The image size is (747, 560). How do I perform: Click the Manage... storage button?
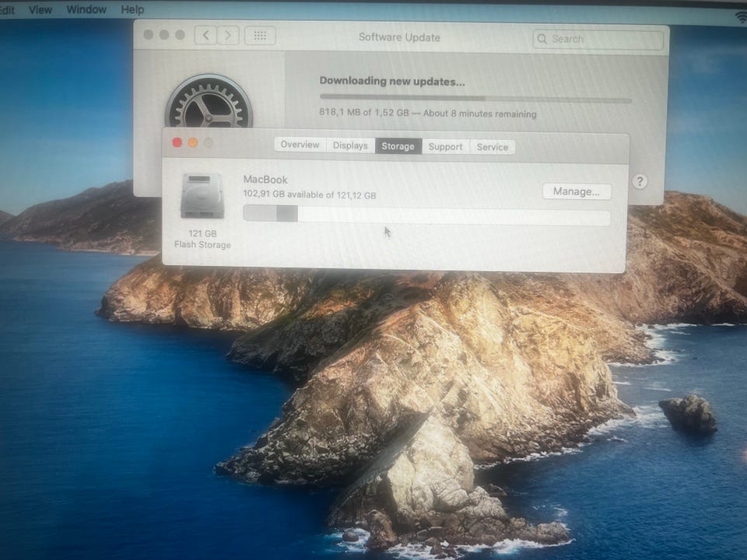577,191
